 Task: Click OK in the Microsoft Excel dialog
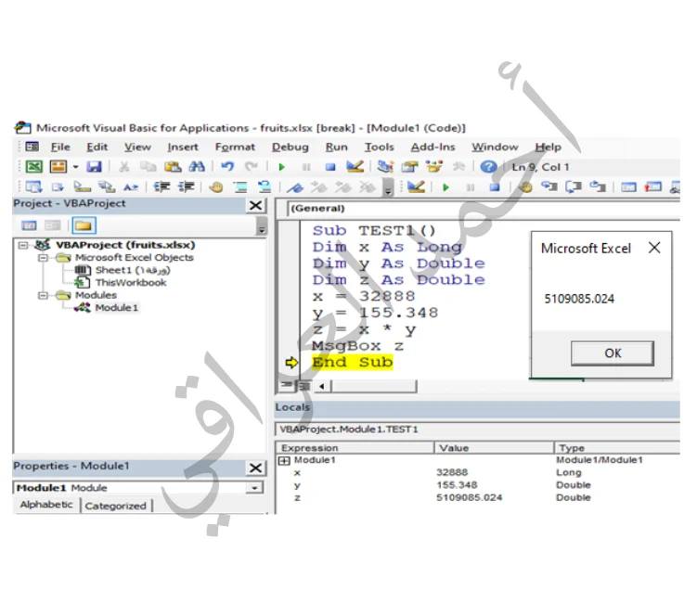pyautogui.click(x=613, y=353)
